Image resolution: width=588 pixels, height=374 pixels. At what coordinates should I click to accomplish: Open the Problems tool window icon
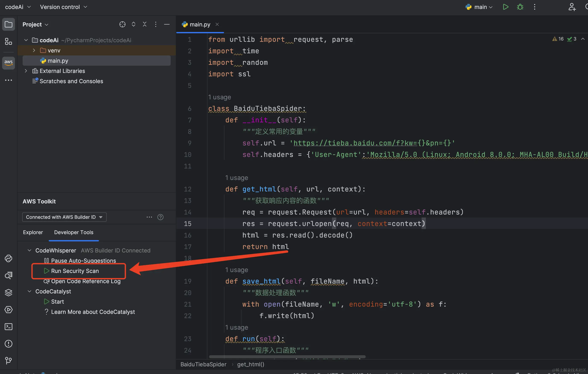[x=8, y=344]
